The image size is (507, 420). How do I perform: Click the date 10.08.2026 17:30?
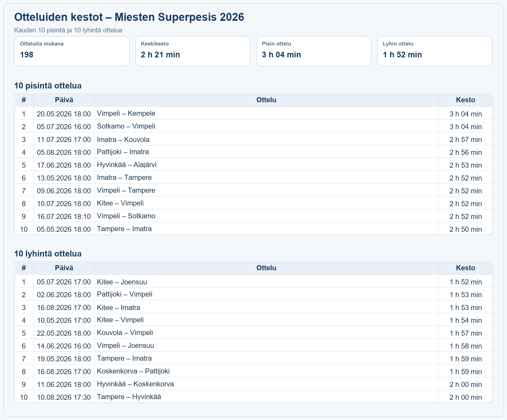click(x=64, y=397)
